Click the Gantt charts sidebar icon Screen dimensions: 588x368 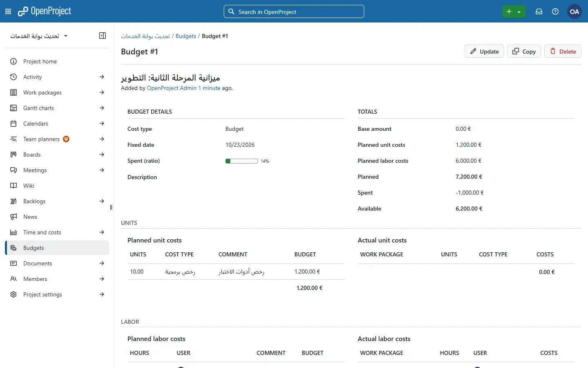[13, 108]
